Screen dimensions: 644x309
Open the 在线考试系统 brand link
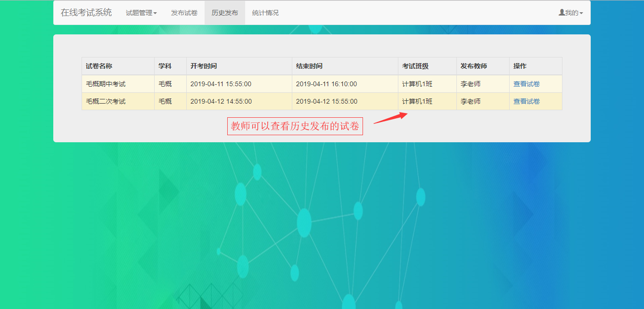(x=86, y=13)
